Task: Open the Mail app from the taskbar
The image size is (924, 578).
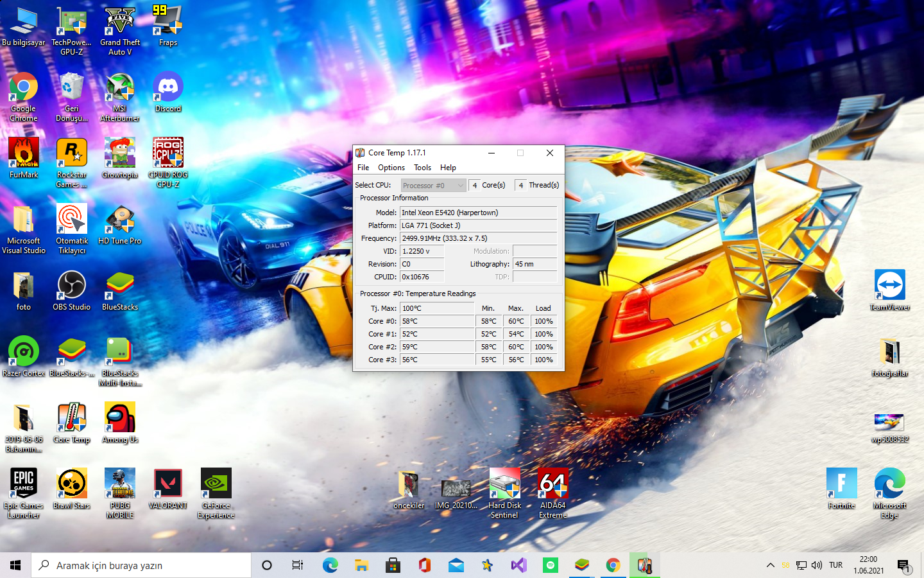Action: click(x=456, y=565)
